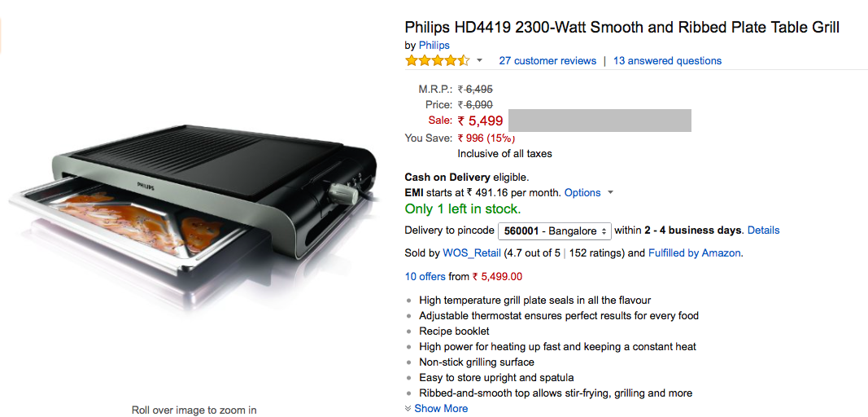
Task: Open the rating breakdown dropdown arrow
Action: [x=479, y=61]
